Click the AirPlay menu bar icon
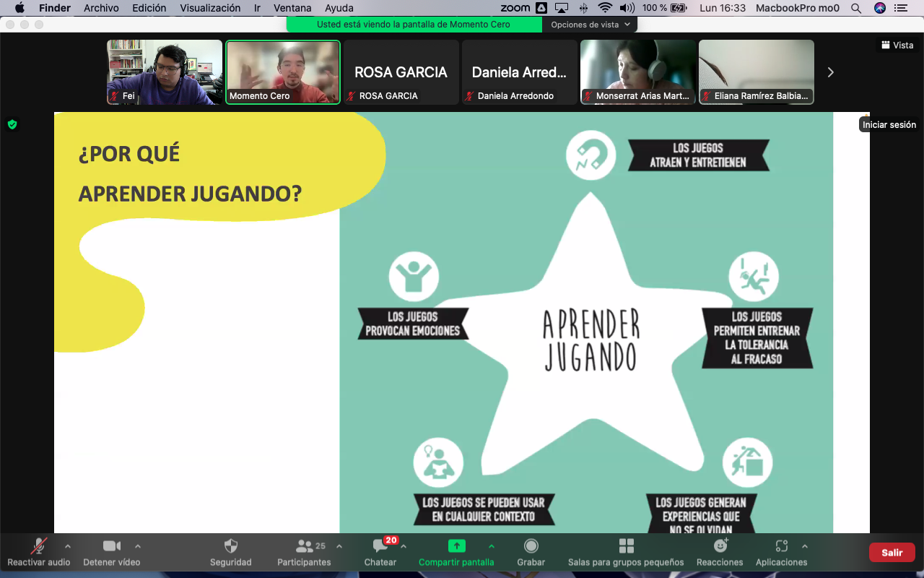 point(562,8)
